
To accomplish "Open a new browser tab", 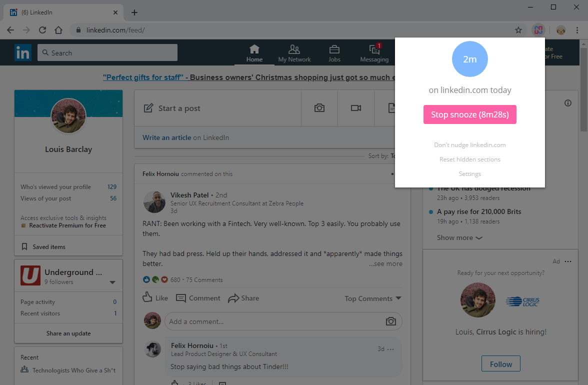I will tap(134, 12).
